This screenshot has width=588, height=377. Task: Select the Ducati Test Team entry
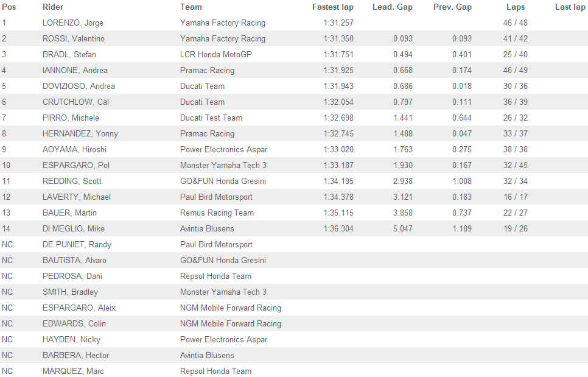[x=211, y=118]
